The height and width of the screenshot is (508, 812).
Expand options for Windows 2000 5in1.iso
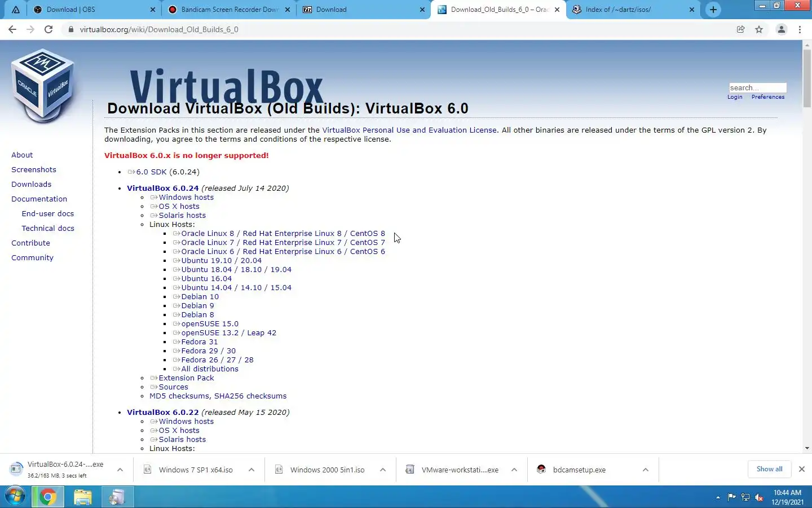383,470
